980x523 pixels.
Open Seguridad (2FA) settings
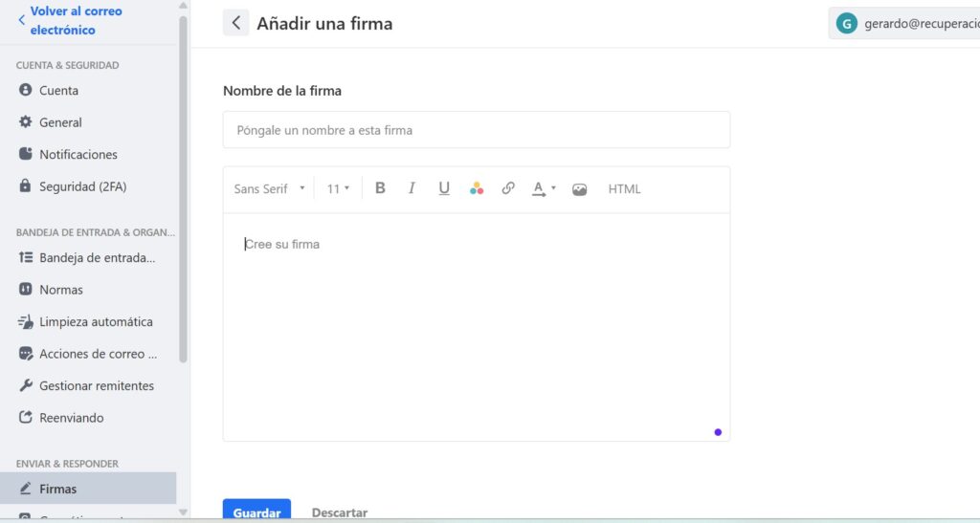click(x=82, y=186)
